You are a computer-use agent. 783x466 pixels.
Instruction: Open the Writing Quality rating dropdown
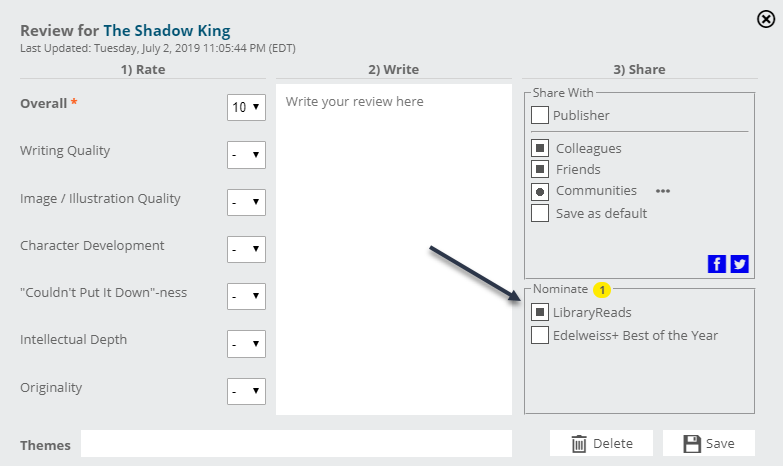click(246, 154)
